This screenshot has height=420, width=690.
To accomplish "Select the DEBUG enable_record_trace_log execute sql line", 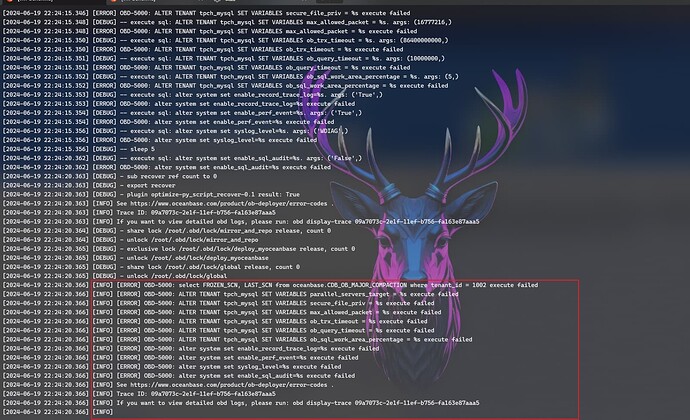I will 193,95.
